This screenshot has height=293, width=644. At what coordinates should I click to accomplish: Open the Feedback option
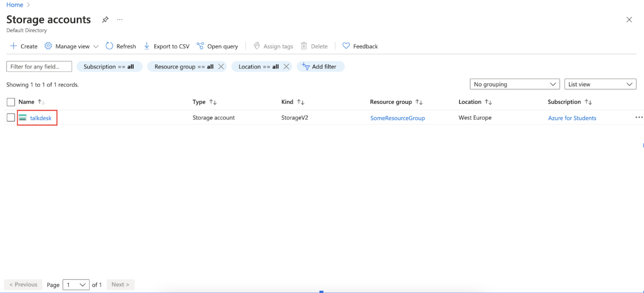[360, 46]
